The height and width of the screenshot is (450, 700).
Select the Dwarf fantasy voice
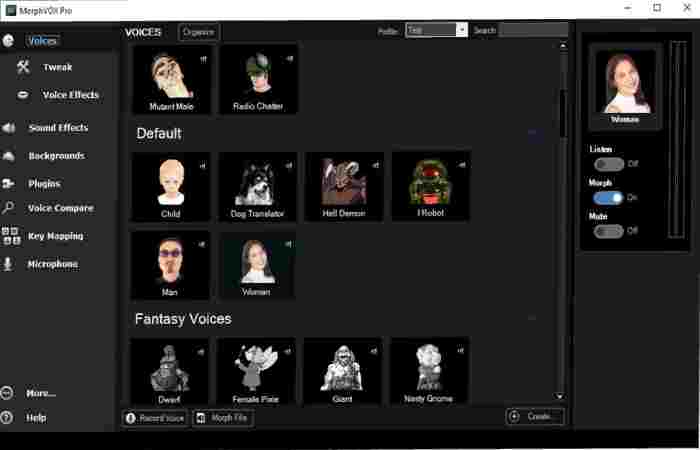pos(169,372)
